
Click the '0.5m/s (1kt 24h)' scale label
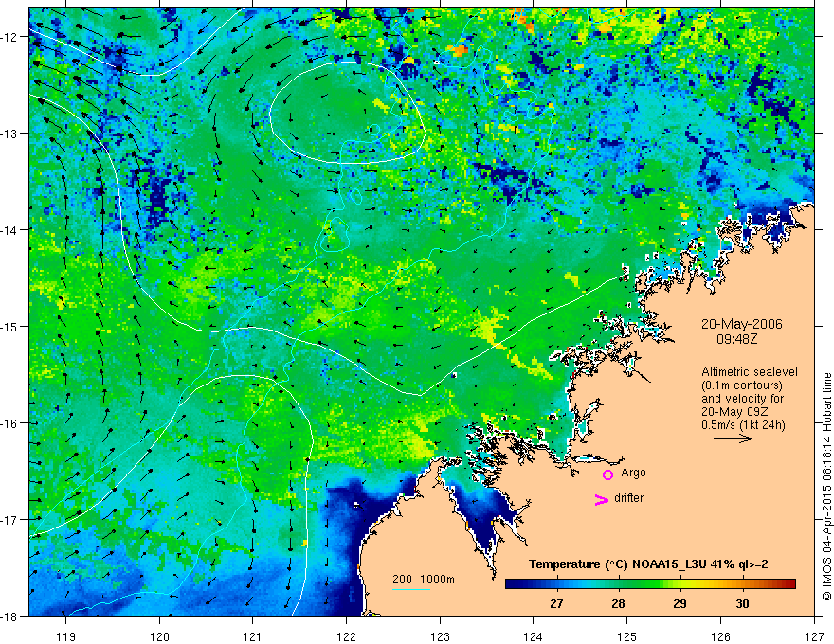click(743, 424)
